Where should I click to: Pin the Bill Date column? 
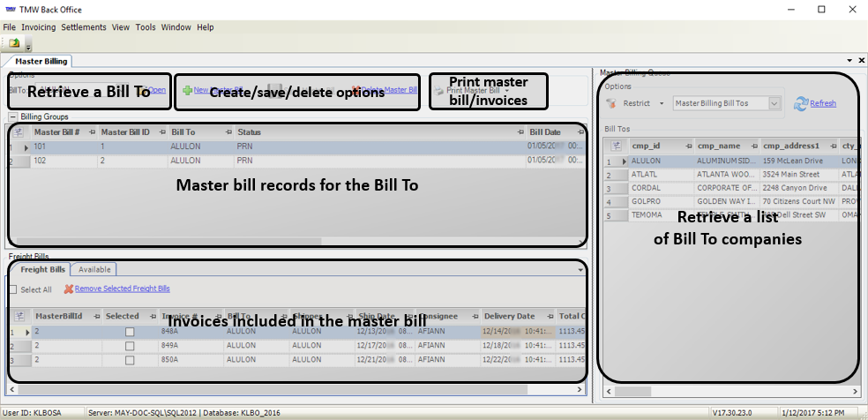pyautogui.click(x=580, y=132)
